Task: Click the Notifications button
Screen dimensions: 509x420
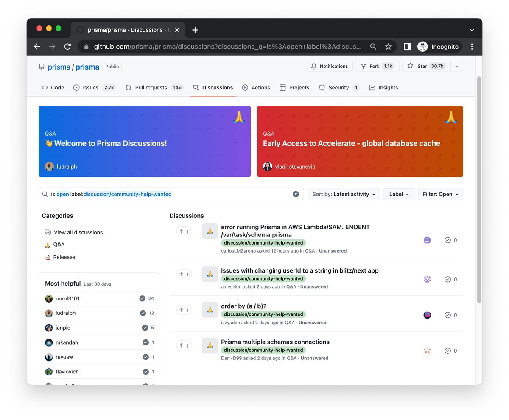Action: pyautogui.click(x=330, y=66)
